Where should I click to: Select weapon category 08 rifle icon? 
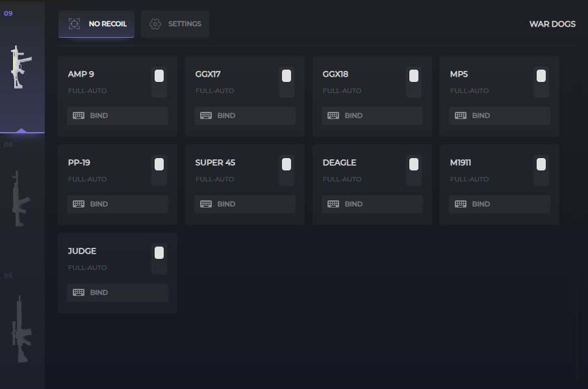pyautogui.click(x=21, y=198)
